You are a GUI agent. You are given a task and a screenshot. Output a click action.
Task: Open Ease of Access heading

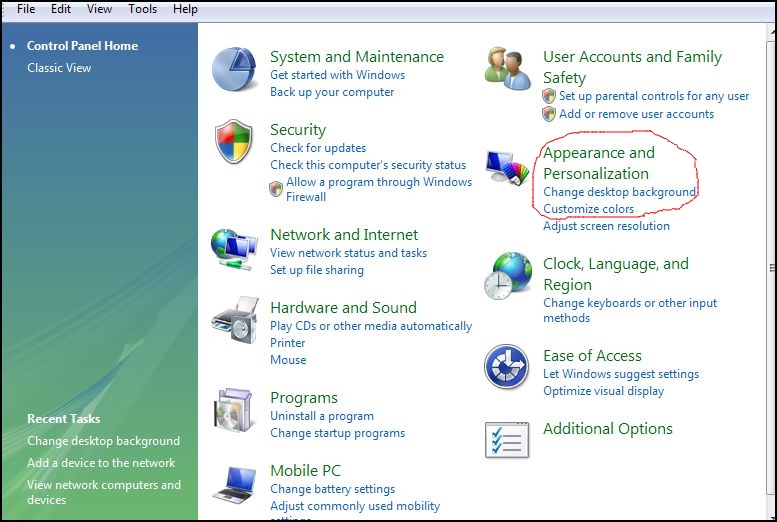point(592,355)
